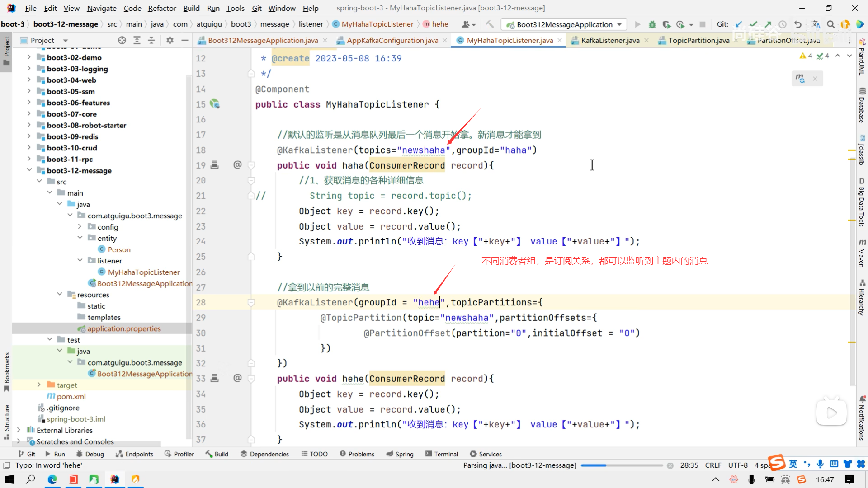
Task: Click Select Opened File target icon
Action: (x=122, y=40)
